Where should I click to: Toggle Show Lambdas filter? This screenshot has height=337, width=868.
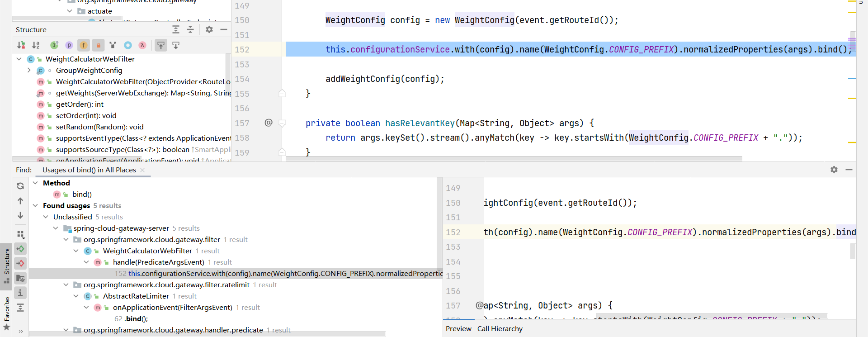[142, 45]
